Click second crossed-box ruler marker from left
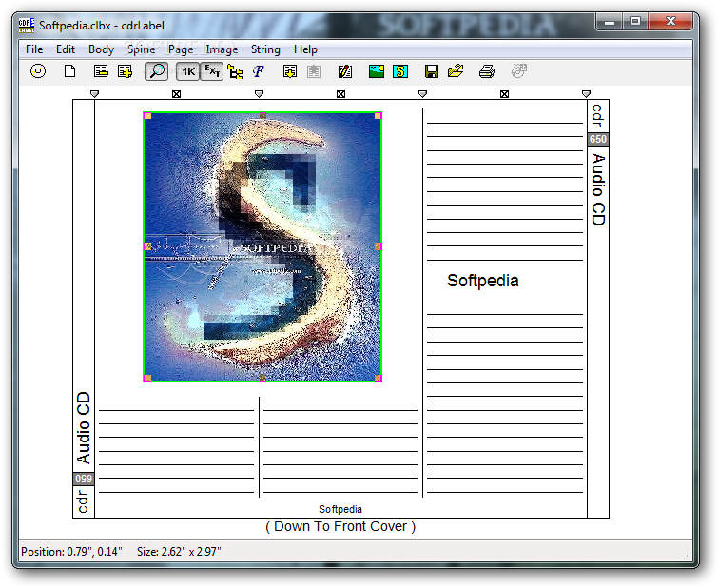This screenshot has width=719, height=588. click(340, 94)
